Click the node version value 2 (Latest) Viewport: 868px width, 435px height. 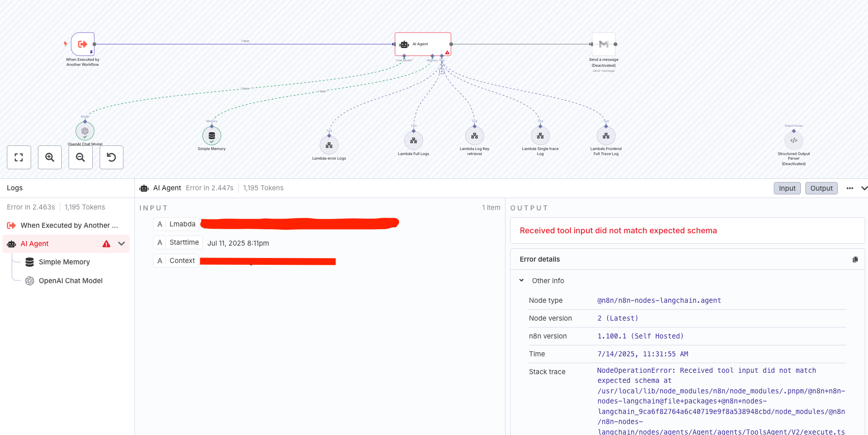(x=618, y=318)
